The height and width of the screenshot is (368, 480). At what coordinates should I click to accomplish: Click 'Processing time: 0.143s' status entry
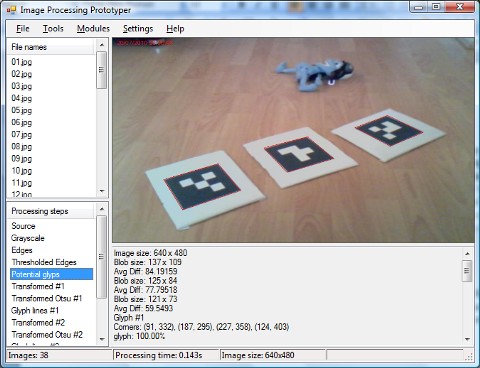click(159, 355)
